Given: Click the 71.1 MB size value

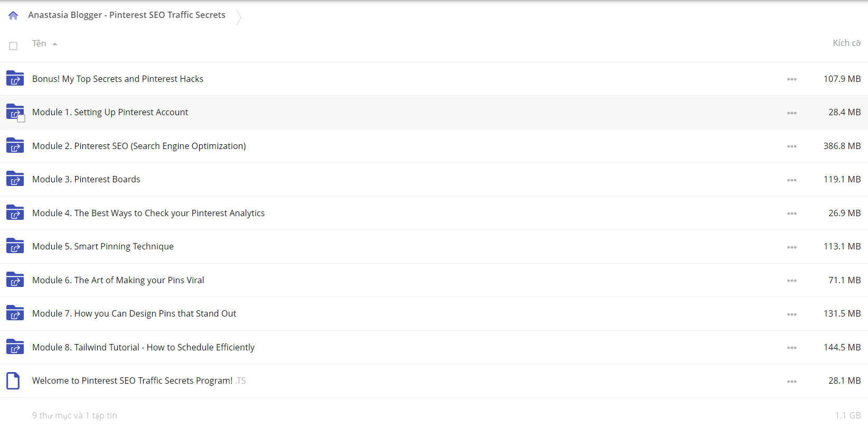Looking at the screenshot, I should tap(844, 280).
